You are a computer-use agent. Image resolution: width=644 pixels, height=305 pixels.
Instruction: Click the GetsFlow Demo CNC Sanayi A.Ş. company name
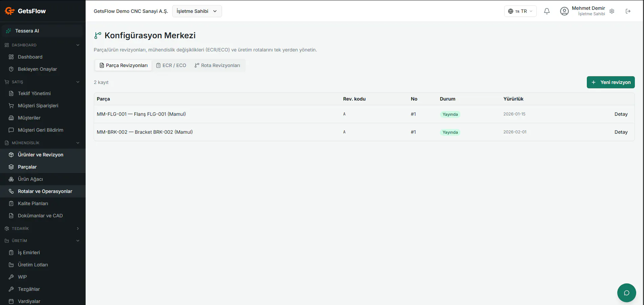click(x=131, y=11)
